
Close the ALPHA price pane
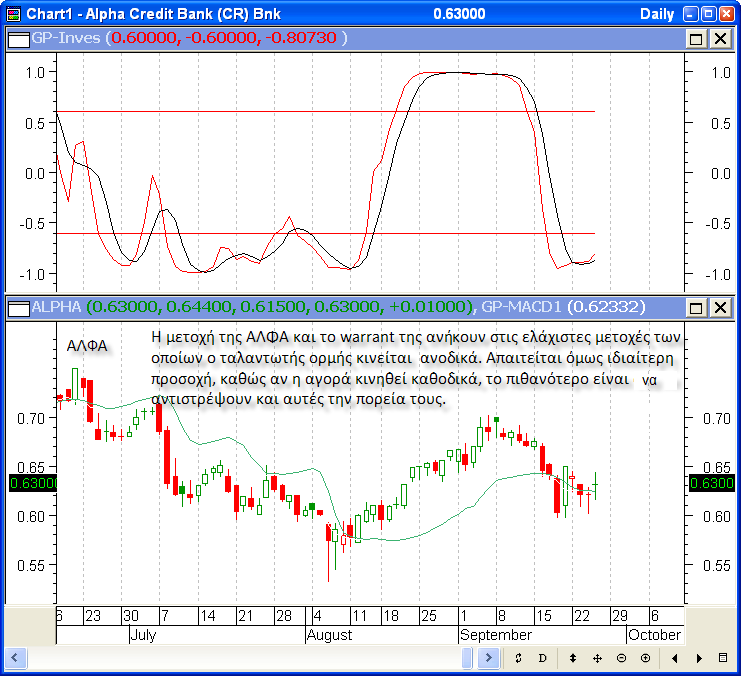(719, 307)
